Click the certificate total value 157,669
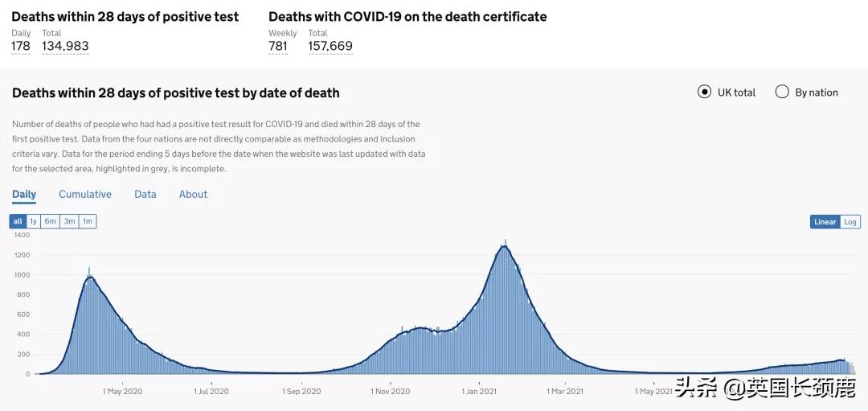Image resolution: width=868 pixels, height=411 pixels. (330, 46)
